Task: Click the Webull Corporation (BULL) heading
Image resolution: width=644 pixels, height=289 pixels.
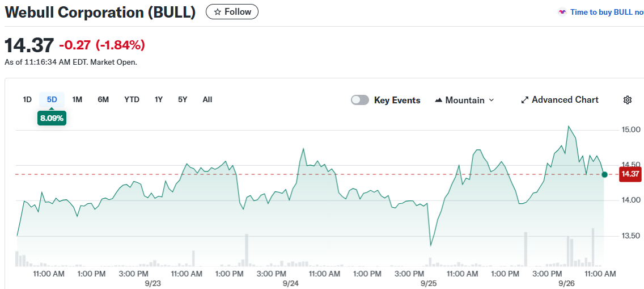Action: pos(100,12)
